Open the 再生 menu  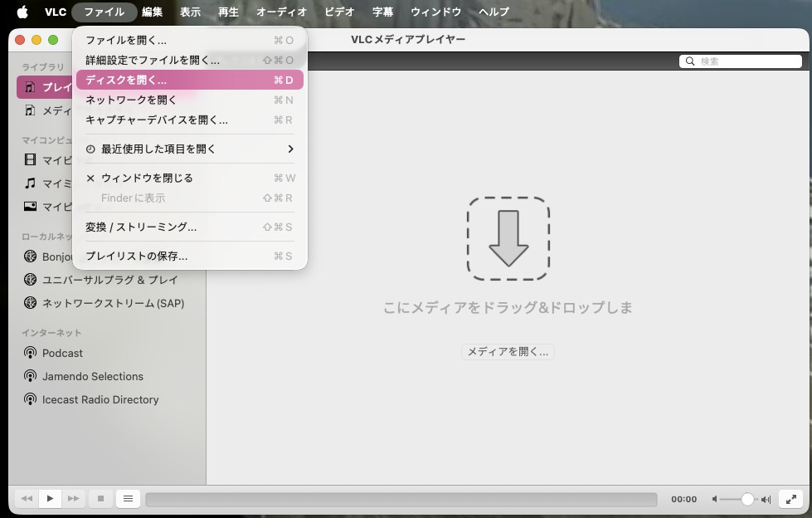(x=228, y=12)
